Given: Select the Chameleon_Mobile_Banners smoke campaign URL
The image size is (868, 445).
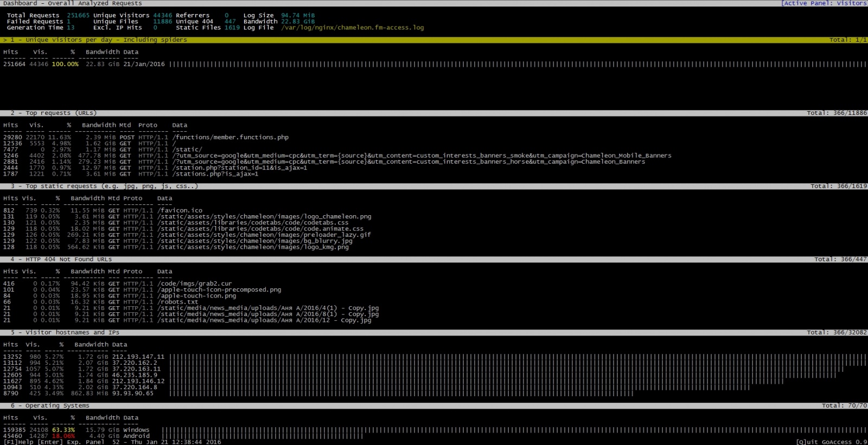Looking at the screenshot, I should pyautogui.click(x=422, y=156).
